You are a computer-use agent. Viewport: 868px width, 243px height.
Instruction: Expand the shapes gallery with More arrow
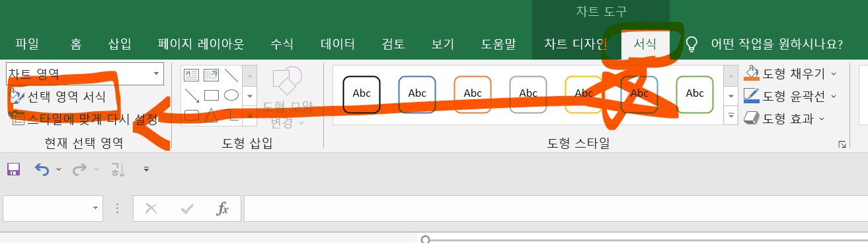coord(249,115)
